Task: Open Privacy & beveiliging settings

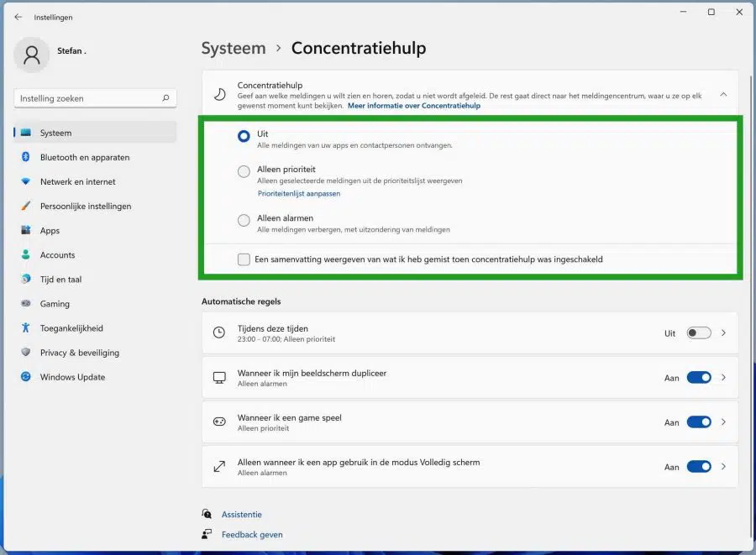Action: coord(95,352)
